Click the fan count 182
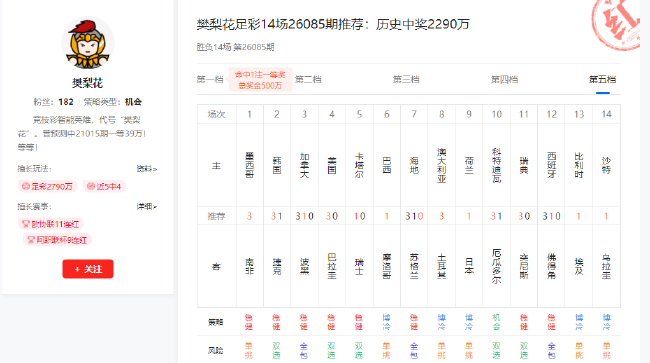 pyautogui.click(x=66, y=102)
